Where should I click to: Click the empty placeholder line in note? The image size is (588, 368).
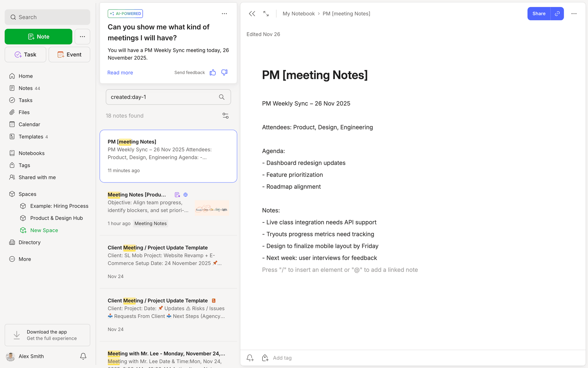(340, 270)
